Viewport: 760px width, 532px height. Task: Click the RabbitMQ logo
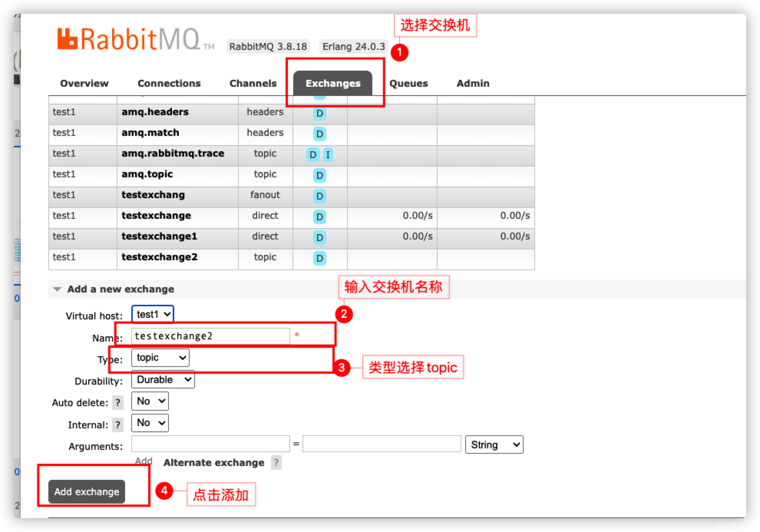pyautogui.click(x=129, y=39)
